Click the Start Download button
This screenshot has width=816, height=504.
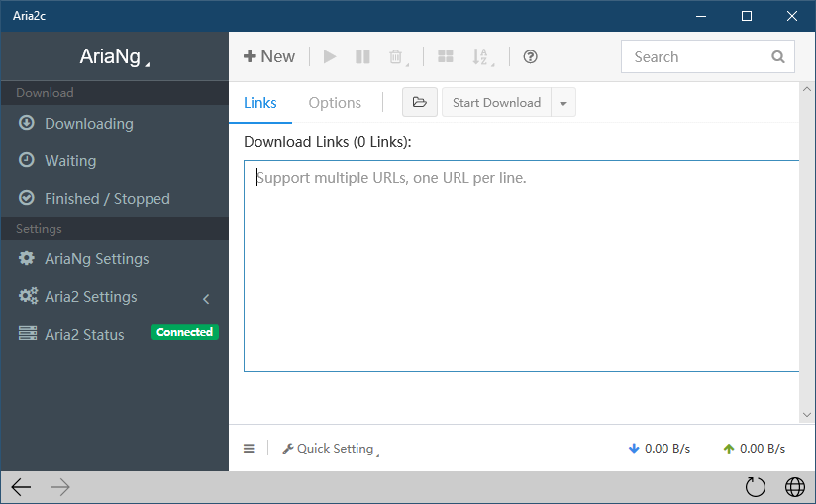[x=496, y=102]
